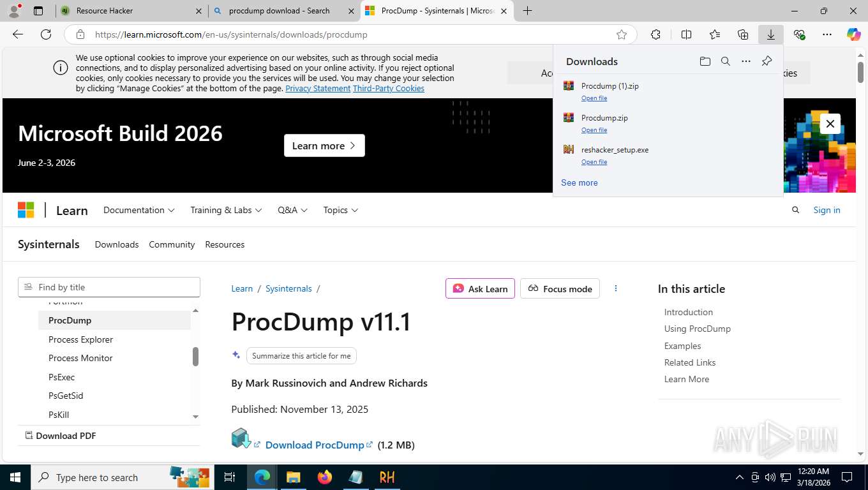Select the ProcDump Sysinternals tab
Image resolution: width=868 pixels, height=490 pixels.
coord(437,11)
